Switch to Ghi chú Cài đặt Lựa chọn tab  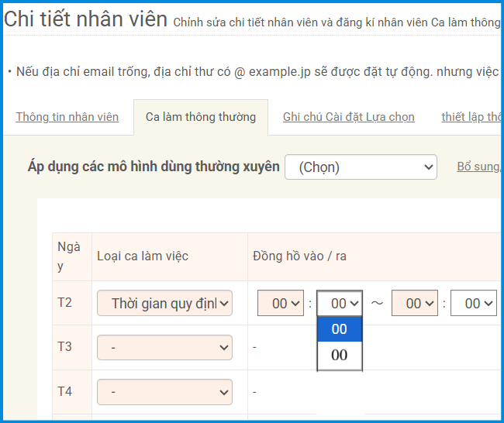pyautogui.click(x=348, y=117)
